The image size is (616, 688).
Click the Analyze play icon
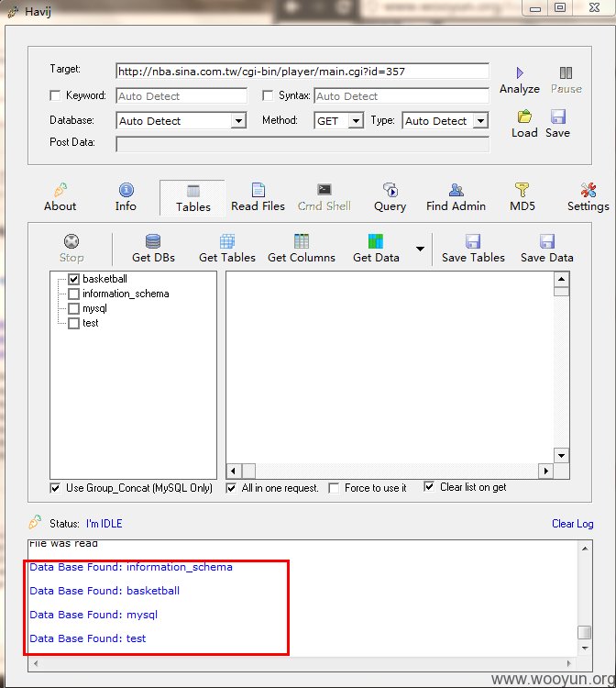[520, 72]
